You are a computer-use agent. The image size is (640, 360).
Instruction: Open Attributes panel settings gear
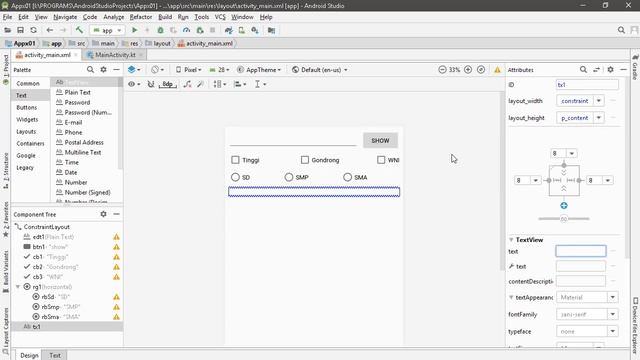pyautogui.click(x=610, y=70)
